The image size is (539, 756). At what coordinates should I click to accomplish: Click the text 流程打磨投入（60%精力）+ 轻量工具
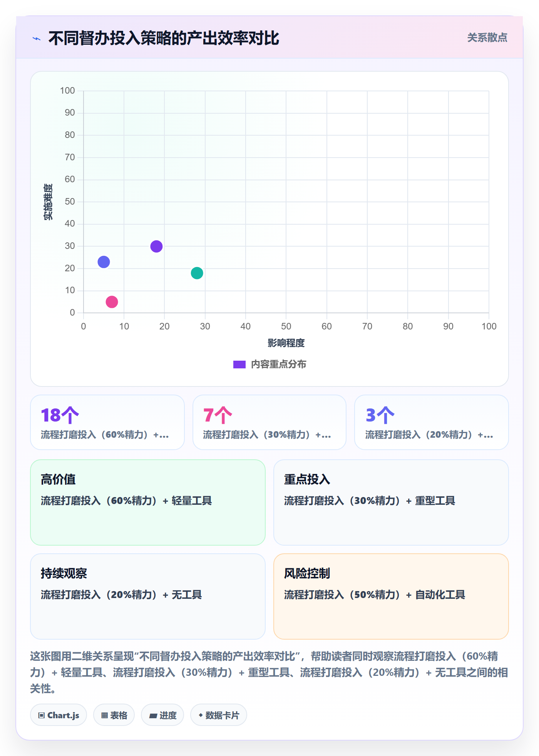point(126,501)
